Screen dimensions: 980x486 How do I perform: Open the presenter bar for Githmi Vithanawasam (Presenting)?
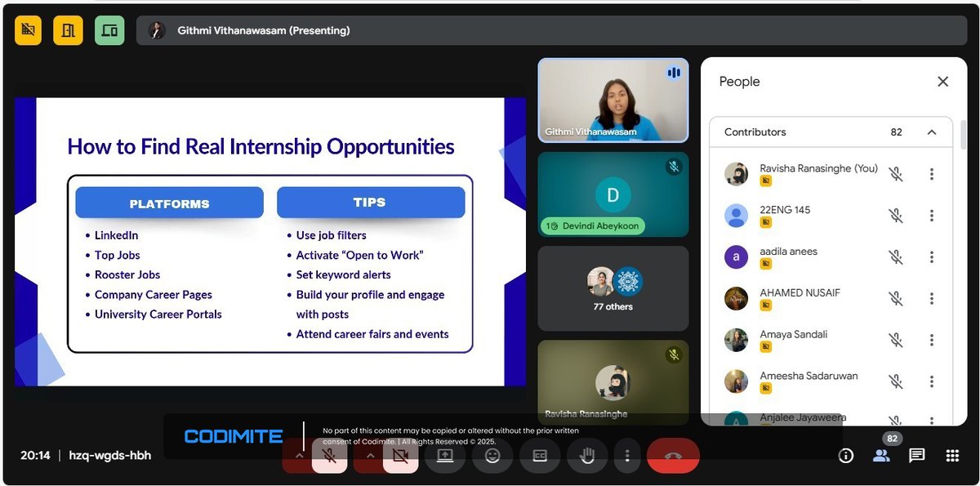(551, 30)
